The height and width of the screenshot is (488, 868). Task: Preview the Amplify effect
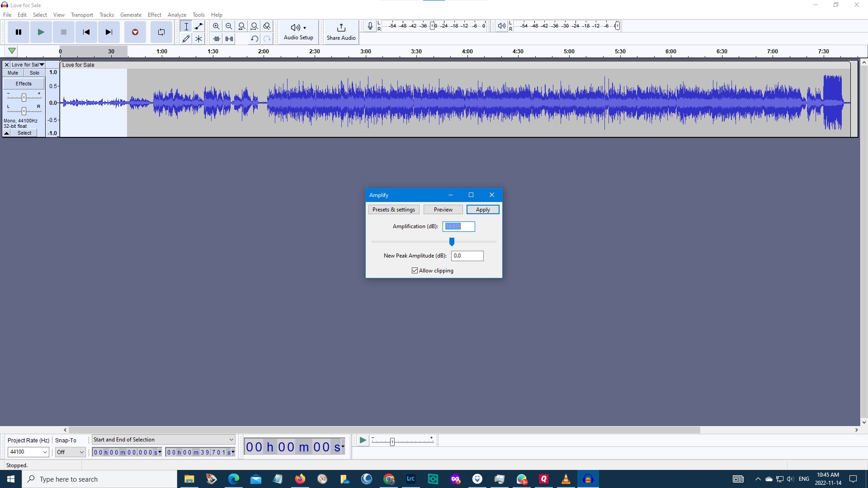443,209
